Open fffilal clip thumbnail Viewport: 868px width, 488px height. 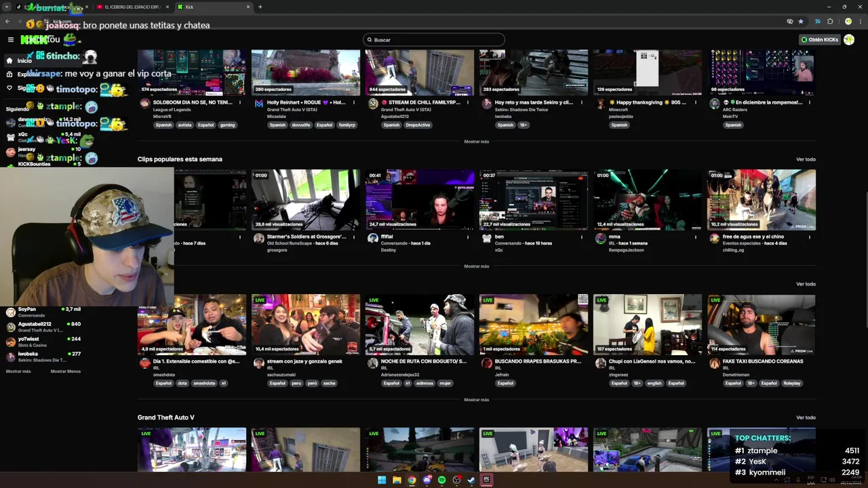[x=420, y=200]
